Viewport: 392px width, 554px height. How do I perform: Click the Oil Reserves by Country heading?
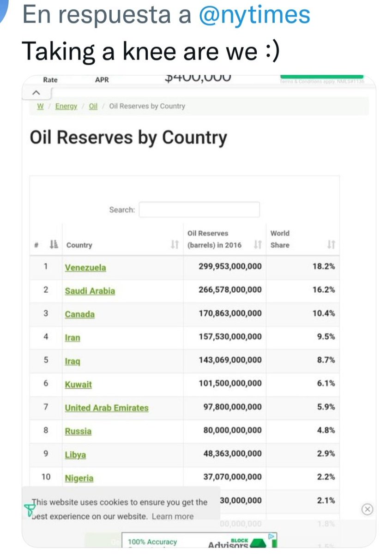coord(128,138)
